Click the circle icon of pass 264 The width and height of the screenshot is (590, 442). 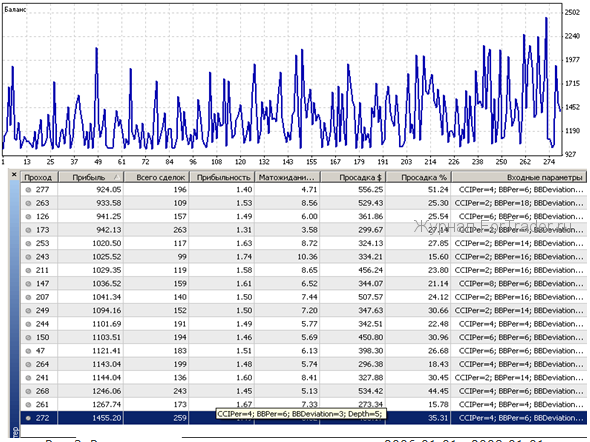coord(28,365)
